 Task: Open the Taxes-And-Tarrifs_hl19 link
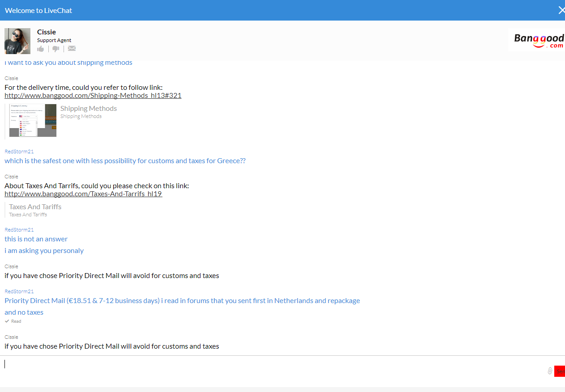[83, 194]
